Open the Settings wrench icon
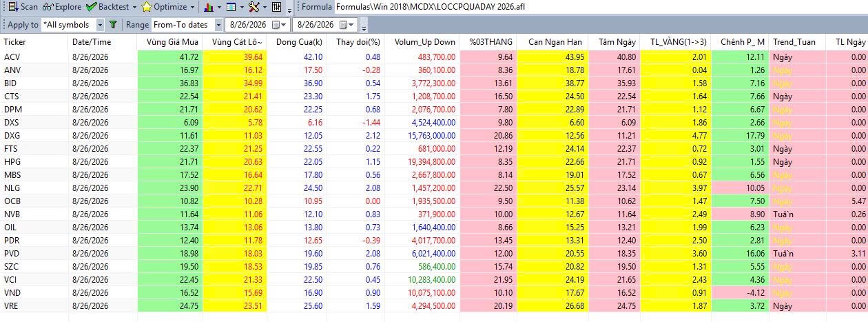 pyautogui.click(x=254, y=7)
